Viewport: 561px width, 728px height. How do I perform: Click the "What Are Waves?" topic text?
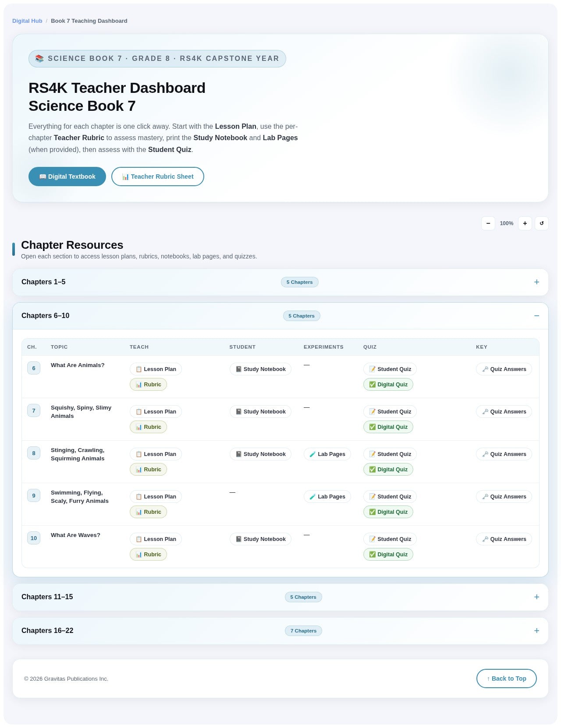point(75,535)
